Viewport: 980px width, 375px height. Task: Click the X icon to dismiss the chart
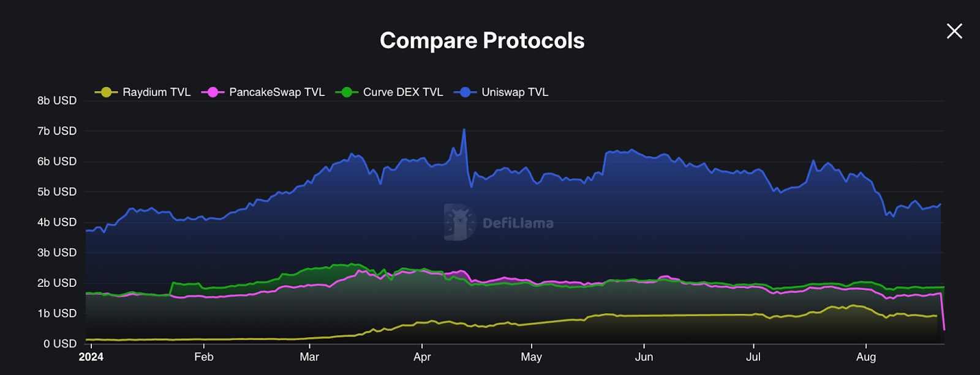coord(954,31)
